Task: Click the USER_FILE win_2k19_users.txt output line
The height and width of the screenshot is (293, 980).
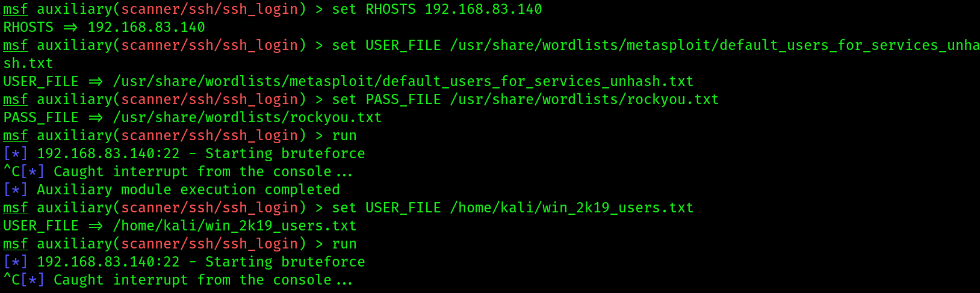Action: pyautogui.click(x=180, y=226)
